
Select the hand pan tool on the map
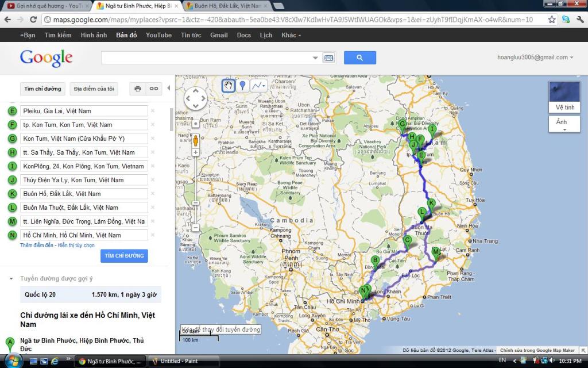click(229, 86)
